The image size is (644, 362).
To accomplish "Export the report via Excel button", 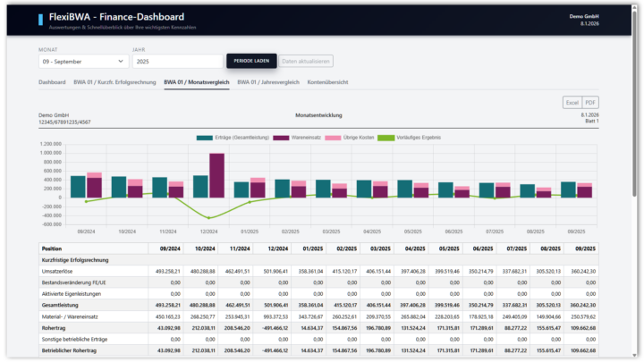I will pos(572,103).
